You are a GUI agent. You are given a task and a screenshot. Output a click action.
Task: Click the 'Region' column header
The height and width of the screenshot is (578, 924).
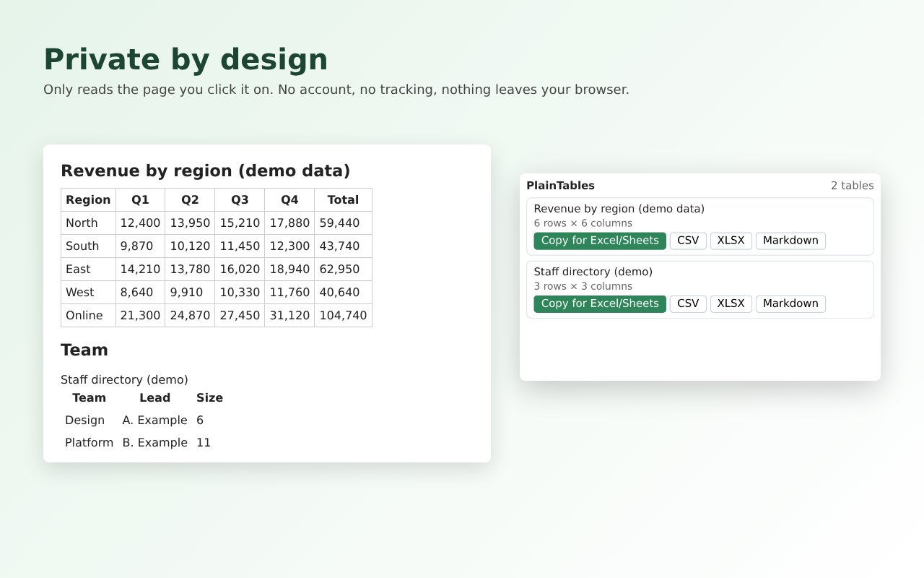click(x=88, y=200)
